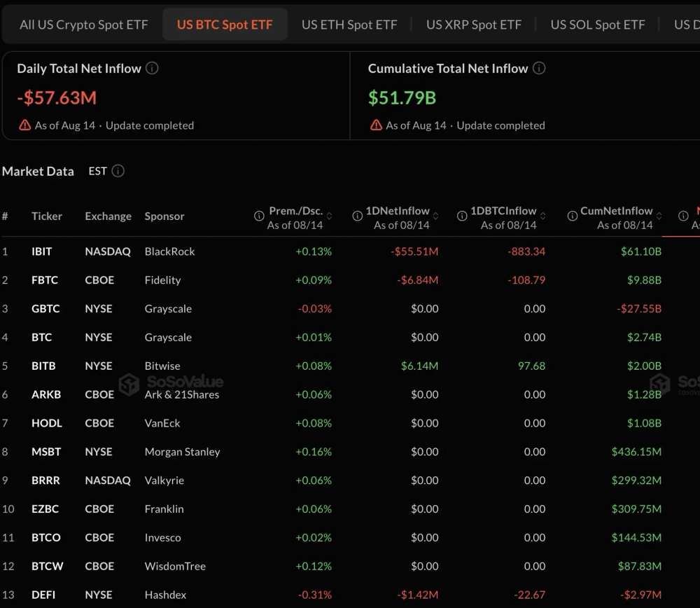Select Valkyrie sponsor cell
The height and width of the screenshot is (608, 700).
164,481
